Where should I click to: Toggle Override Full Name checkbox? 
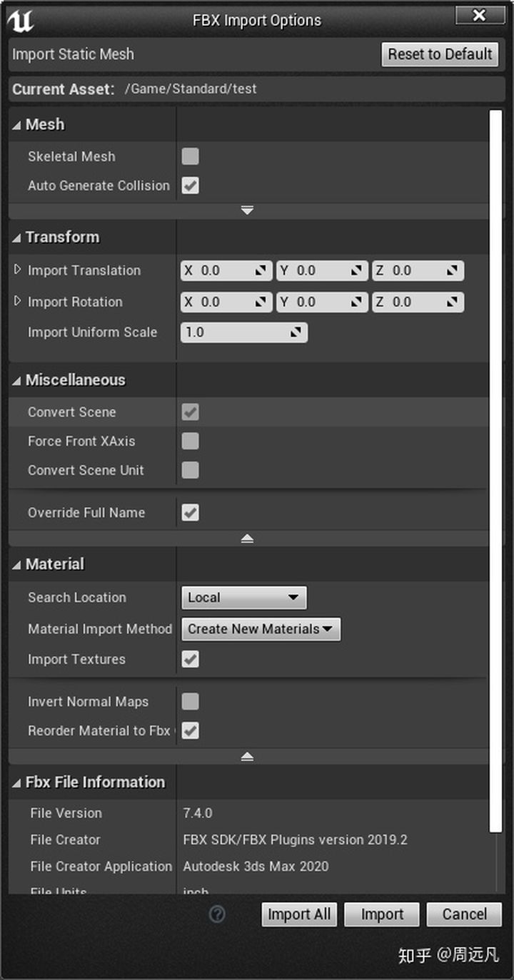(x=191, y=512)
